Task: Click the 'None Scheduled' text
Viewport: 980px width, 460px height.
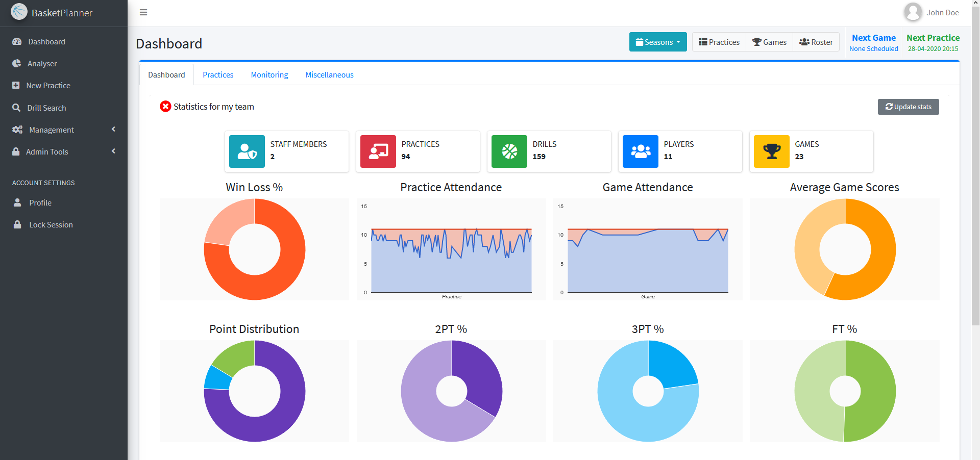Action: coord(874,49)
